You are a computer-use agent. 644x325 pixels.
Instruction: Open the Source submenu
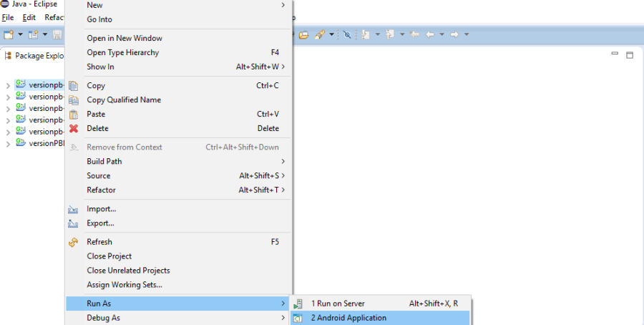(x=179, y=176)
